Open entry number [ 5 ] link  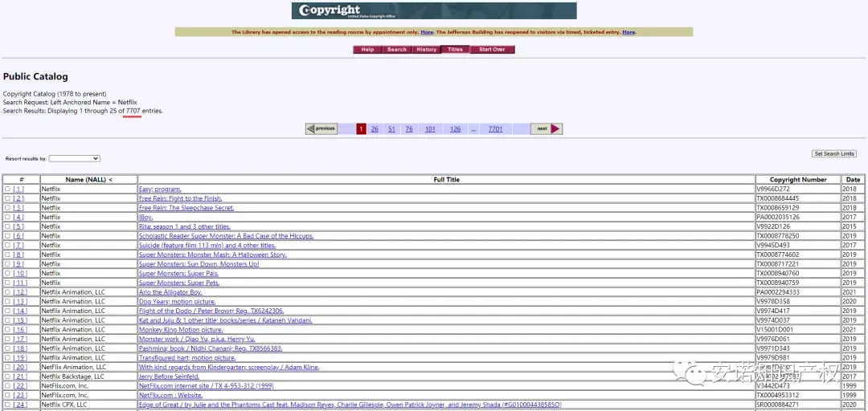(18, 227)
